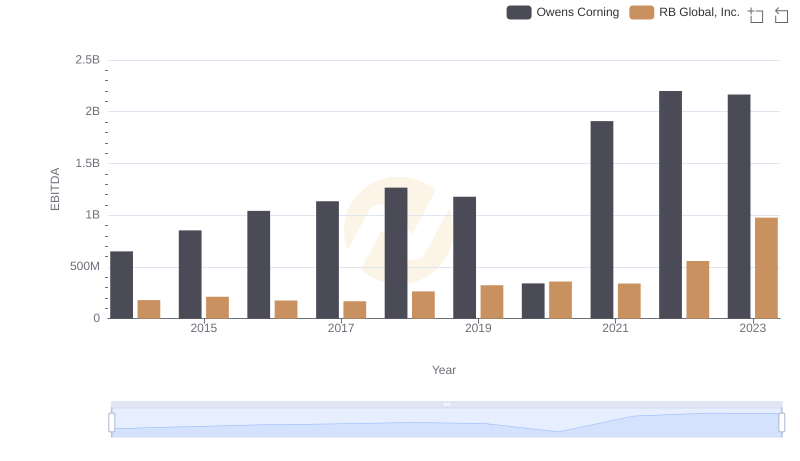This screenshot has width=800, height=461.
Task: Click the Owens Corning bar for 2018
Action: pyautogui.click(x=396, y=253)
